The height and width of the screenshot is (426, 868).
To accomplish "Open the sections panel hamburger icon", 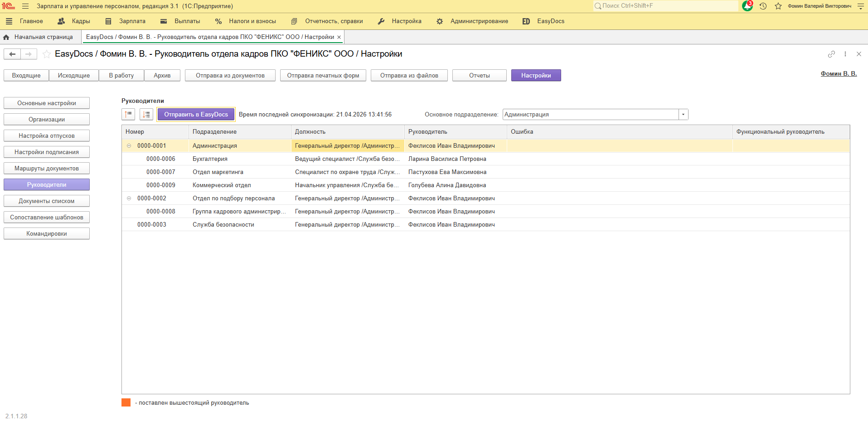I will tap(9, 21).
